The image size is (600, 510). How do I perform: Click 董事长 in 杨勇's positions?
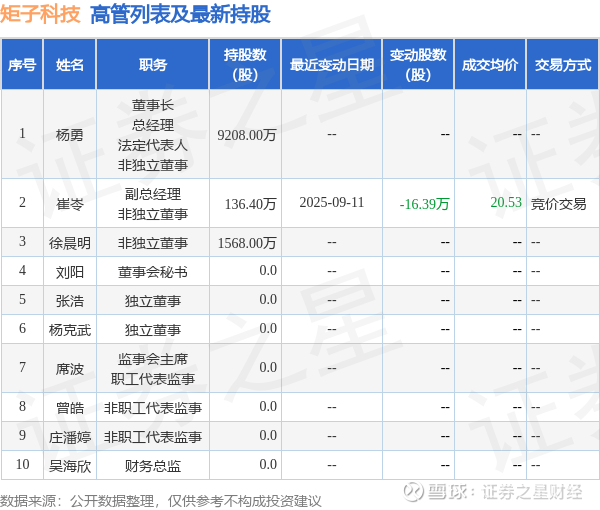coord(153,105)
